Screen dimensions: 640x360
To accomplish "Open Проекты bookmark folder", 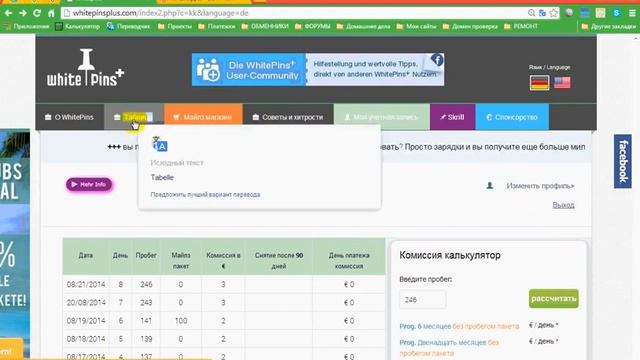I will 175,27.
